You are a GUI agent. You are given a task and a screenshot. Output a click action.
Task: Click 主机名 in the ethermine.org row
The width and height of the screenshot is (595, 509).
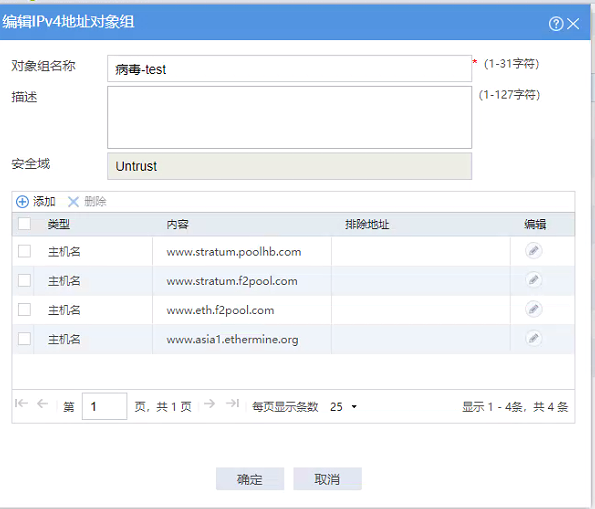[64, 339]
